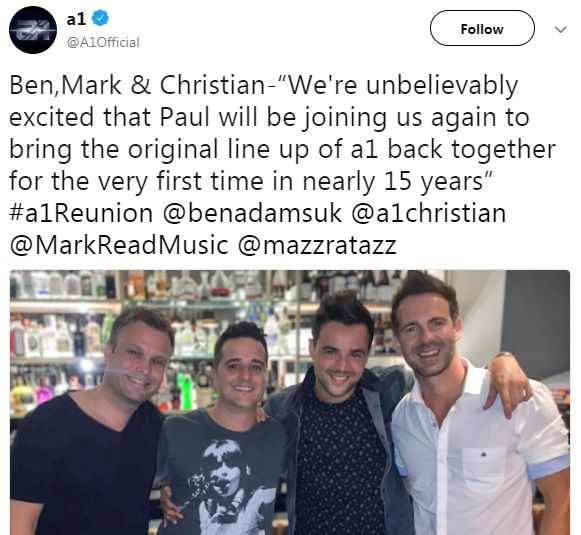This screenshot has height=535, width=581.
Task: Open the @A1Official handle link
Action: (103, 42)
